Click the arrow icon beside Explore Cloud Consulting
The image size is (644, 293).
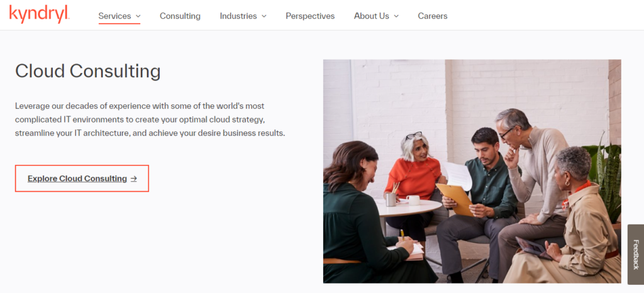[133, 179]
